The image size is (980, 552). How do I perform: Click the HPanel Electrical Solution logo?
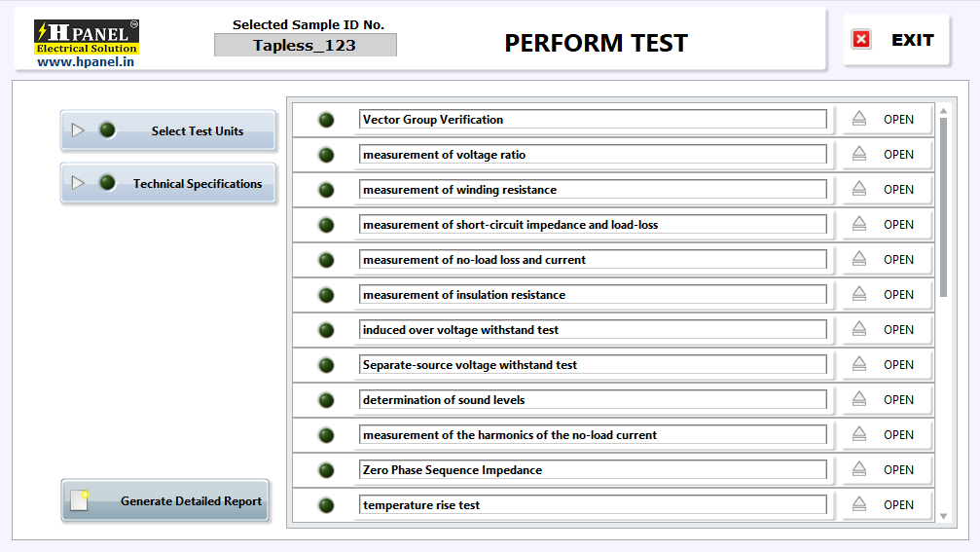point(86,43)
